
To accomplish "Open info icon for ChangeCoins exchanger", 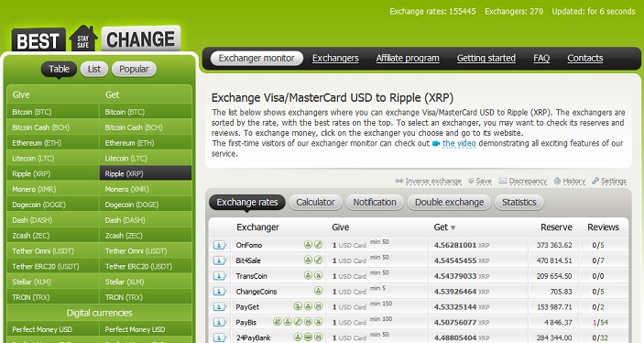I will (220, 291).
